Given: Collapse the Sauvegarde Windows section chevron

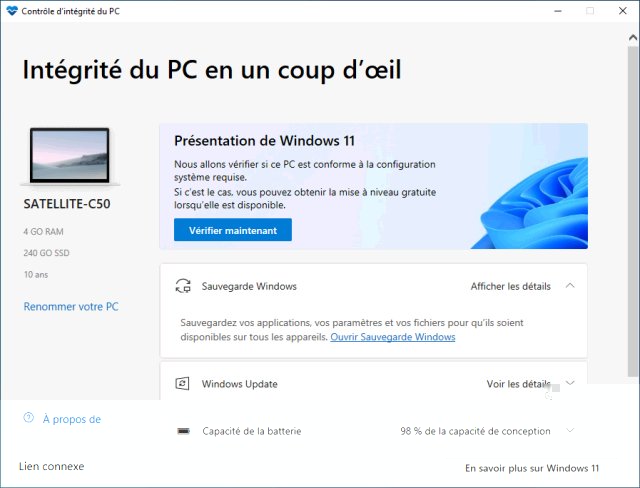Looking at the screenshot, I should (570, 286).
